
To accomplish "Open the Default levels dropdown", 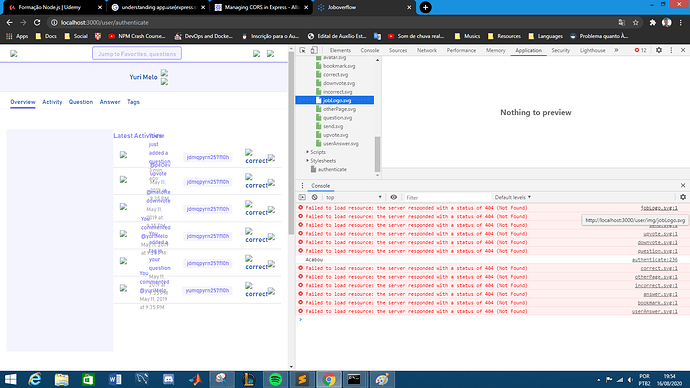I will pyautogui.click(x=513, y=198).
